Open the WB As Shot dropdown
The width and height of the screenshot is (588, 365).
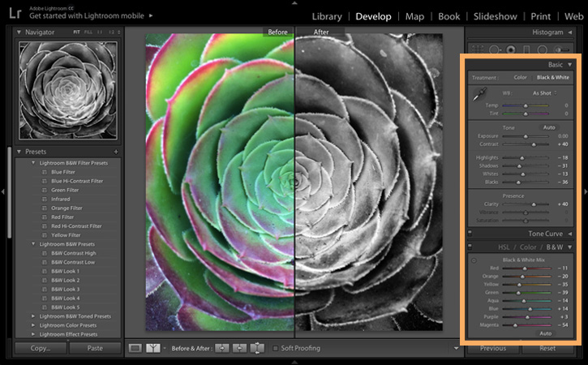click(x=544, y=93)
